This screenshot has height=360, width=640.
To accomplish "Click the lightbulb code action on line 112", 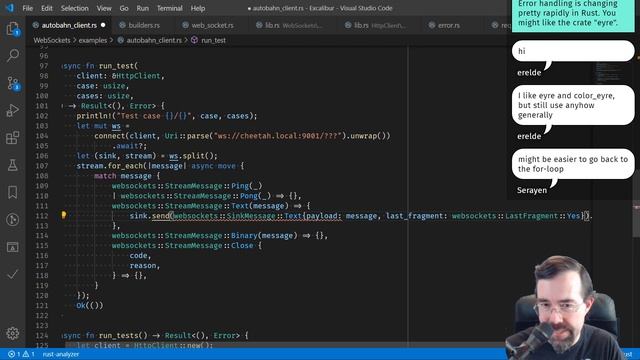I will tap(64, 215).
